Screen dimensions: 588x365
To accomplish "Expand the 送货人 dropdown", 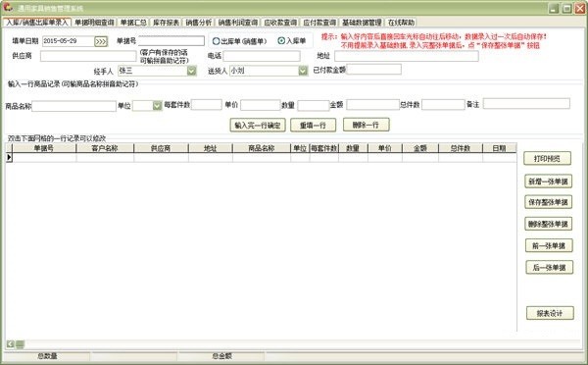I will 303,71.
